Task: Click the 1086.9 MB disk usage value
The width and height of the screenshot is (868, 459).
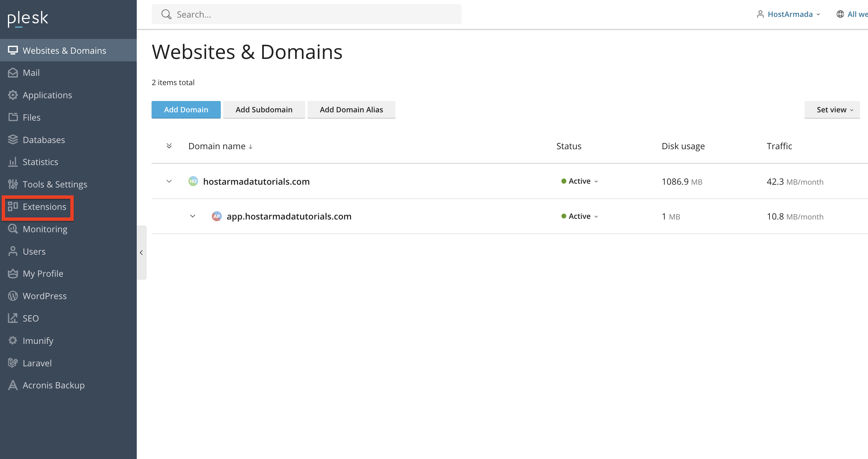Action: [x=682, y=182]
